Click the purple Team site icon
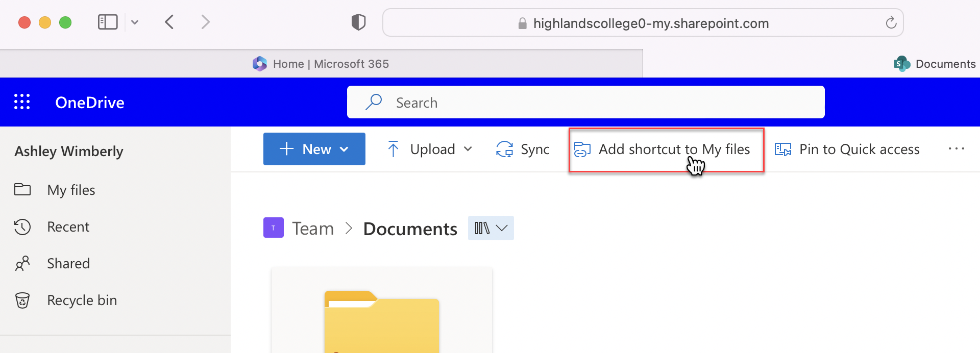The height and width of the screenshot is (353, 980). pyautogui.click(x=274, y=228)
